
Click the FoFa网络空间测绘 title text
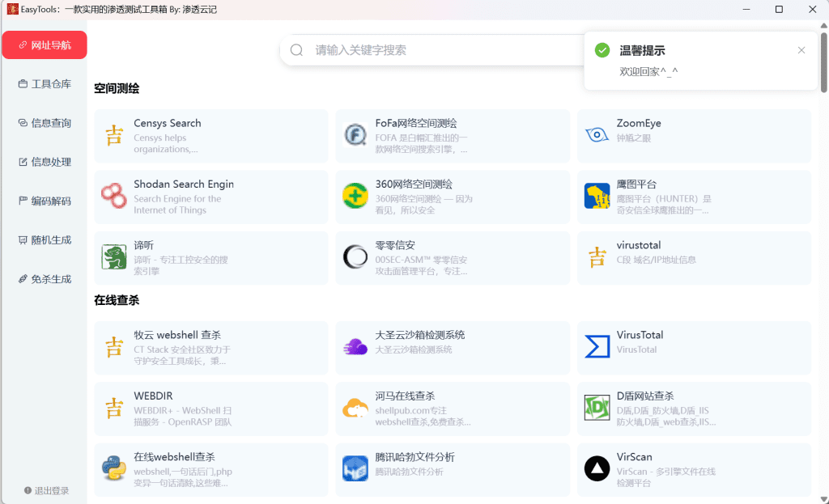[416, 123]
